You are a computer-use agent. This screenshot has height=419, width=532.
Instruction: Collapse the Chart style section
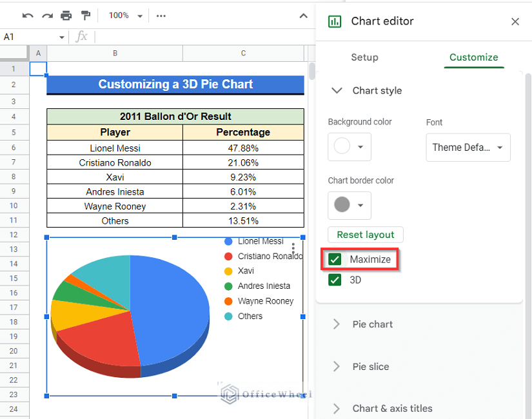pos(337,91)
